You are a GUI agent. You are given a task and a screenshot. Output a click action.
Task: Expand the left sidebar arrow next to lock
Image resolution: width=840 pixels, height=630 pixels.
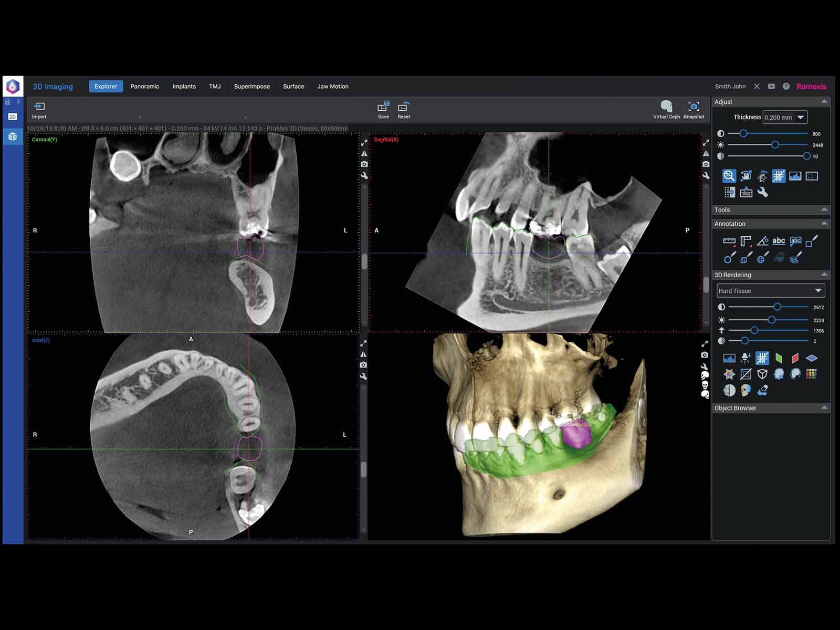click(x=19, y=101)
